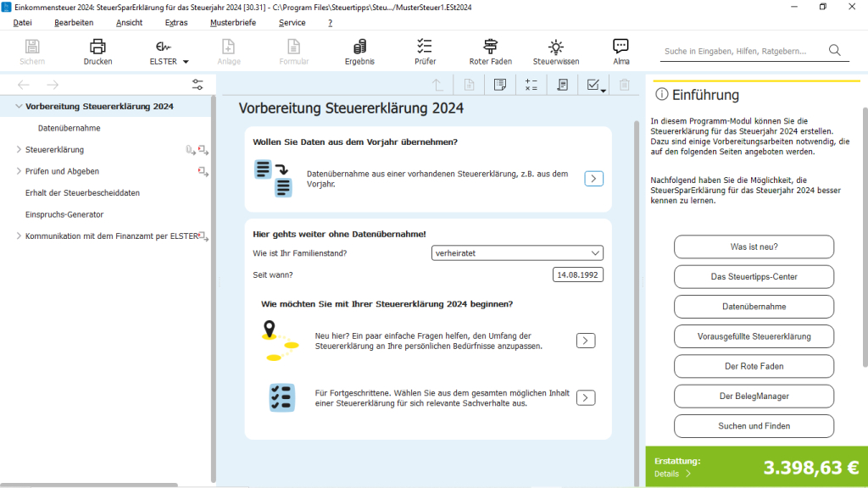Expand the Steuererklärung tree node
Image resolution: width=868 pixels, height=488 pixels.
tap(19, 150)
